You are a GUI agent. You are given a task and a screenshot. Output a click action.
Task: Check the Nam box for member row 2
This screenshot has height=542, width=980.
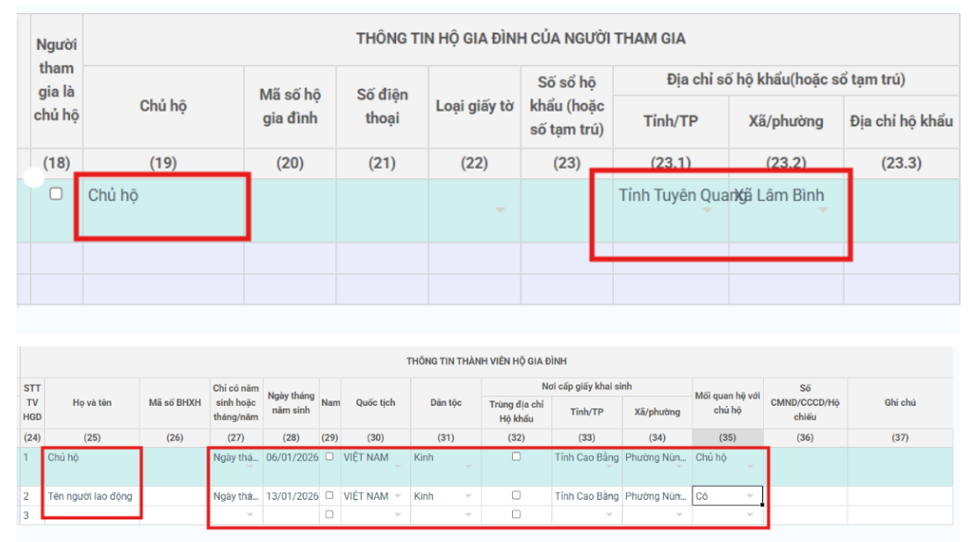[329, 495]
